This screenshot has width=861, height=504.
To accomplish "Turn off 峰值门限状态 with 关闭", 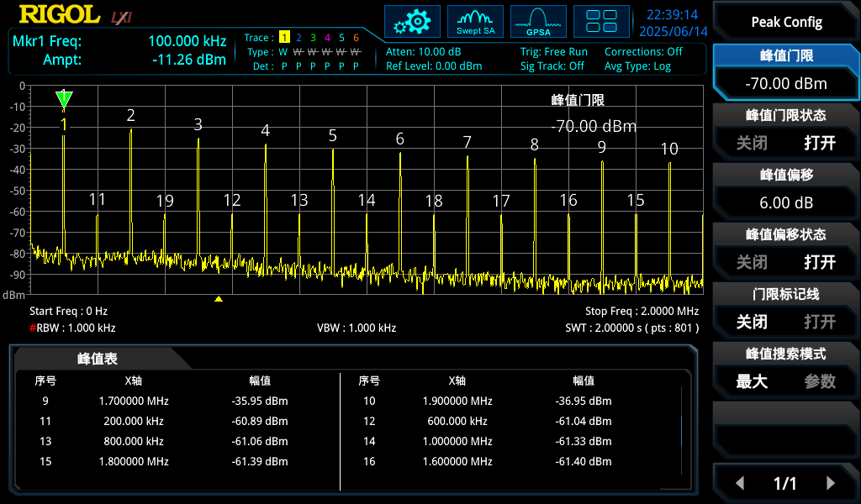I will [752, 143].
